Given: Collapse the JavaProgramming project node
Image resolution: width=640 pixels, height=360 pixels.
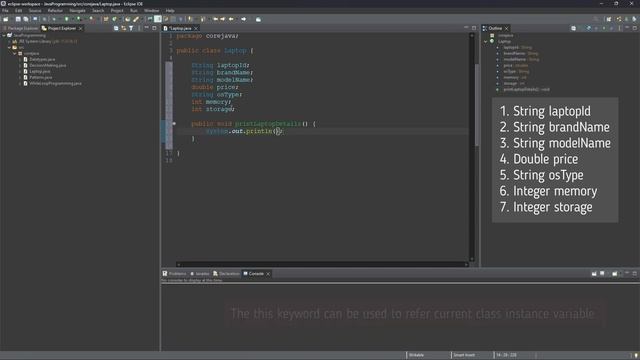Looking at the screenshot, I should click(4, 36).
